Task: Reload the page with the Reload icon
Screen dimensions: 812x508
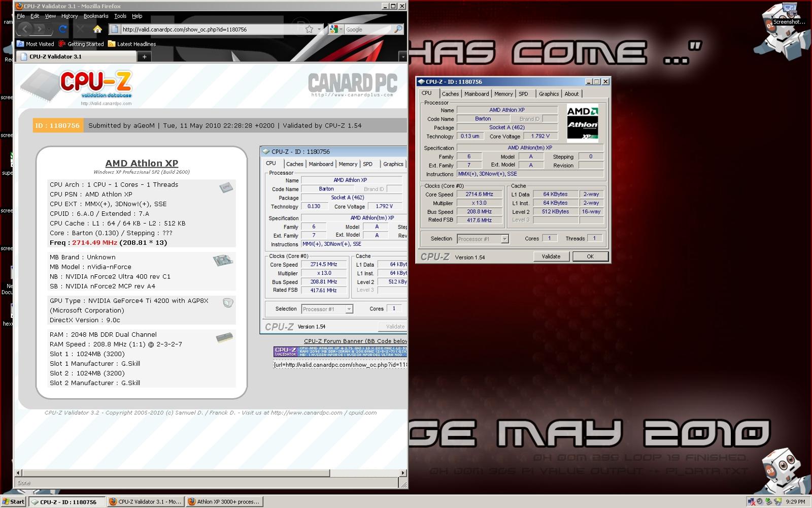Action: pyautogui.click(x=63, y=29)
